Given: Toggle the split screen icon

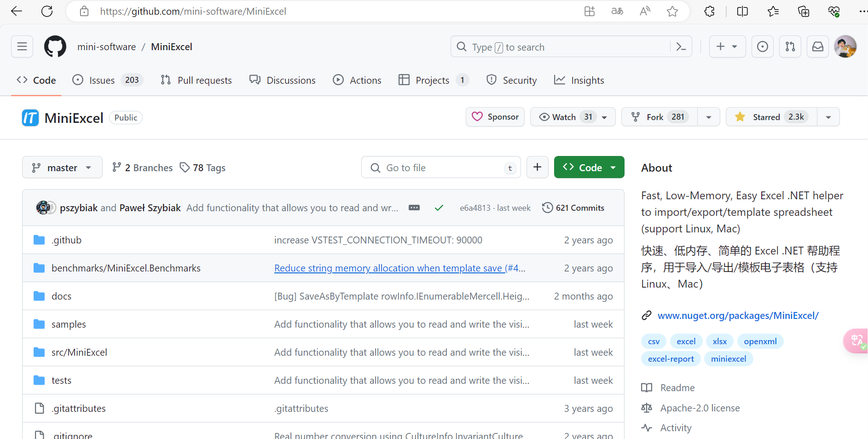Looking at the screenshot, I should [742, 11].
